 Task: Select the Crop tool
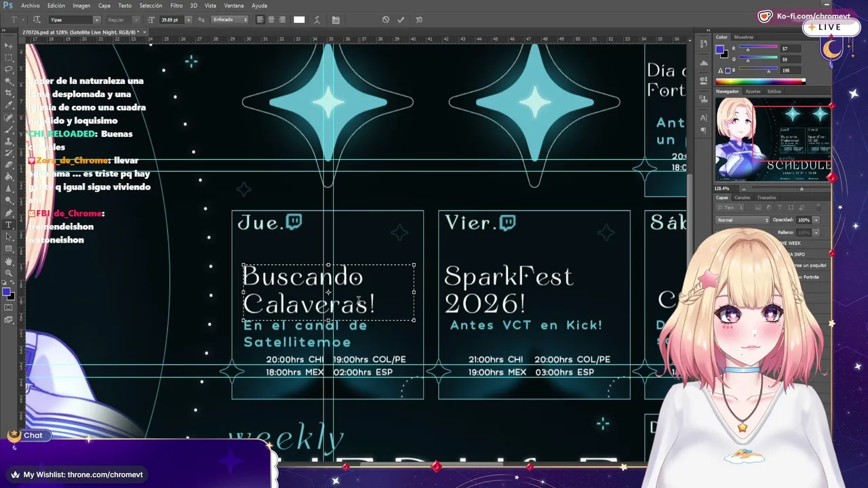[9, 94]
